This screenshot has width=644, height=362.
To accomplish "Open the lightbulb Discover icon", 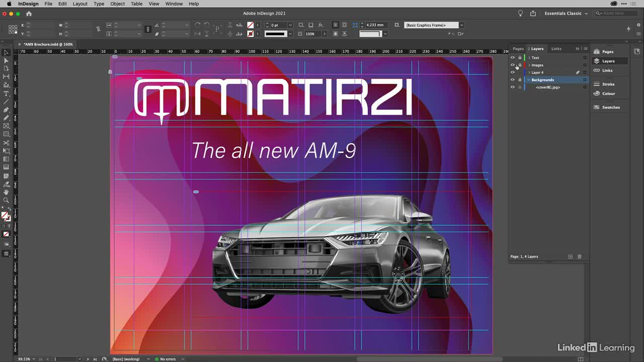I will pyautogui.click(x=521, y=14).
